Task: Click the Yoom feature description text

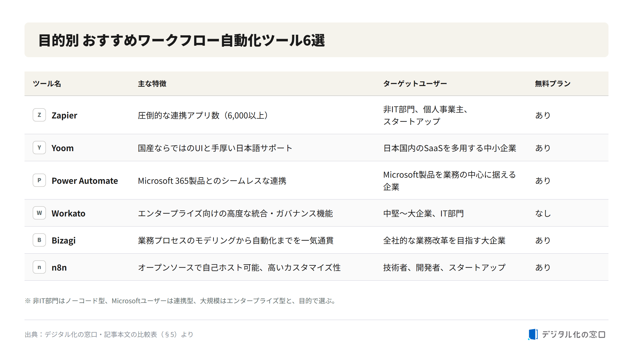Action: (215, 148)
